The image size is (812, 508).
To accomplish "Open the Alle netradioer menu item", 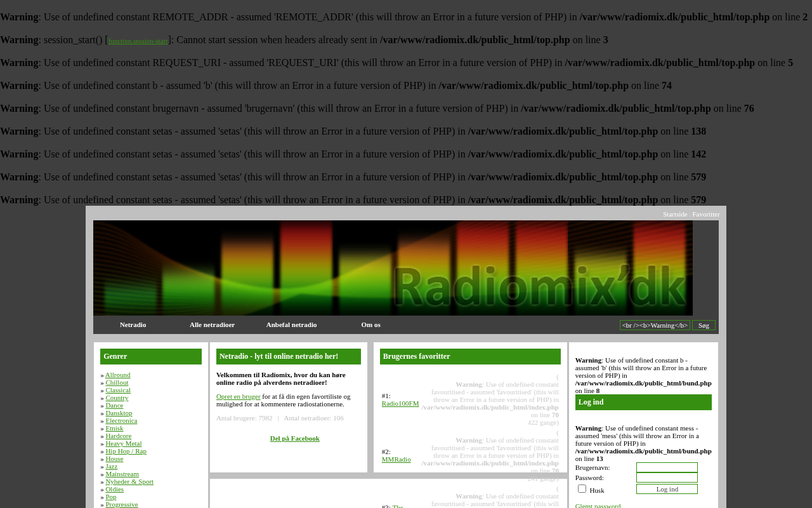I will (212, 325).
